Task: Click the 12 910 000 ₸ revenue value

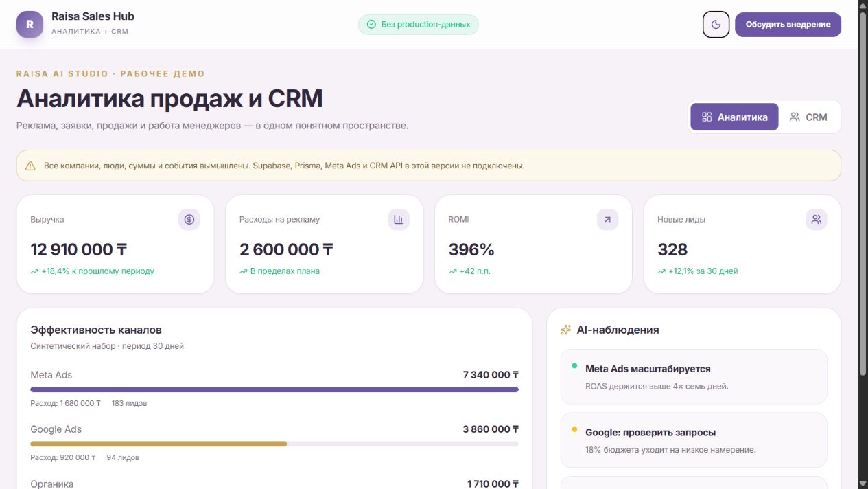Action: click(x=79, y=249)
